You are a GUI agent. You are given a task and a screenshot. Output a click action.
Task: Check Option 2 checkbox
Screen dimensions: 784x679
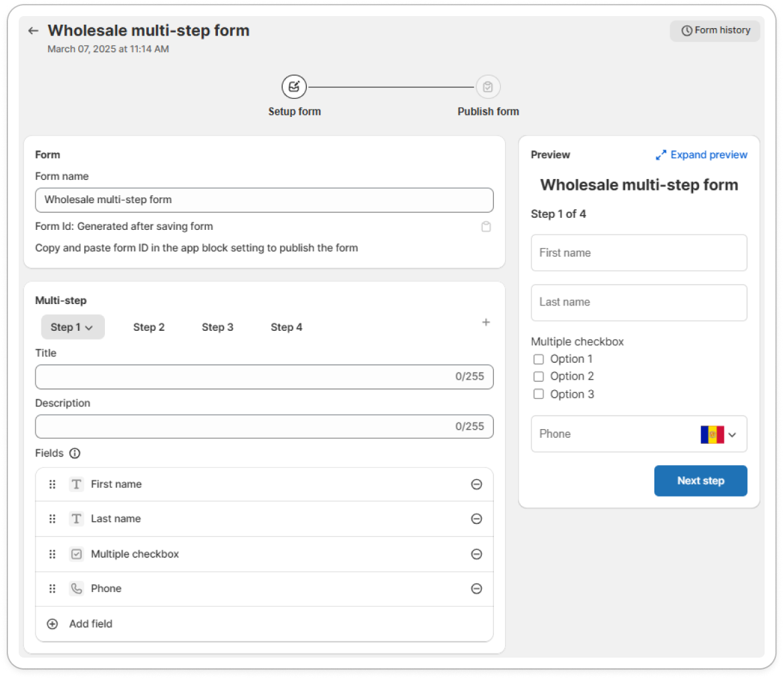point(539,376)
